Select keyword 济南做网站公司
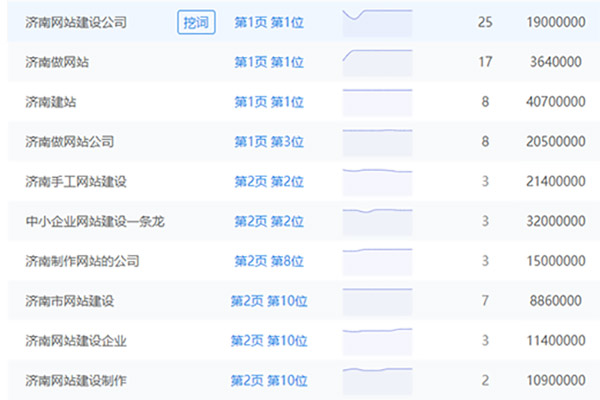This screenshot has width=600, height=400. coord(70,142)
